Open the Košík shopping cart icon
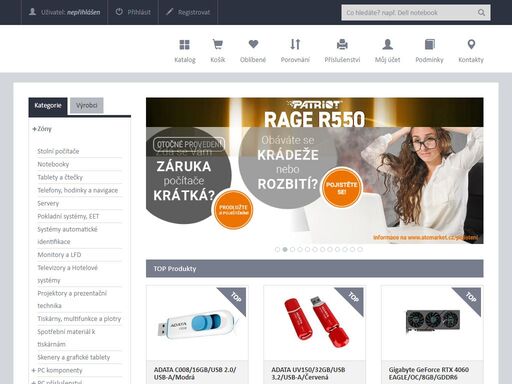 (x=218, y=44)
